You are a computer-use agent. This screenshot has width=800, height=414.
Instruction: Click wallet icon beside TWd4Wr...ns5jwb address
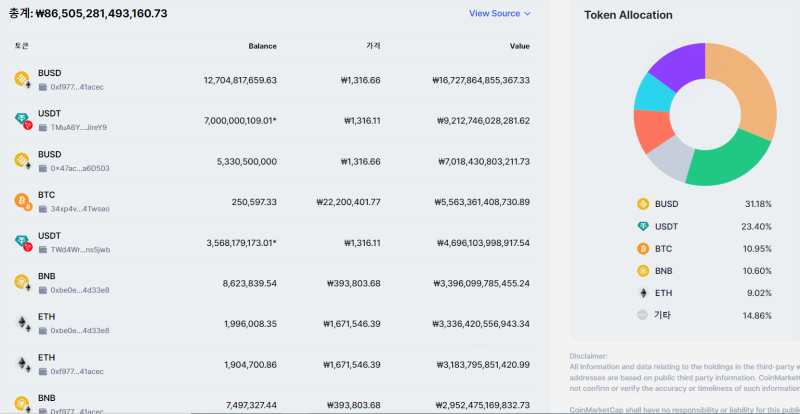pos(43,250)
